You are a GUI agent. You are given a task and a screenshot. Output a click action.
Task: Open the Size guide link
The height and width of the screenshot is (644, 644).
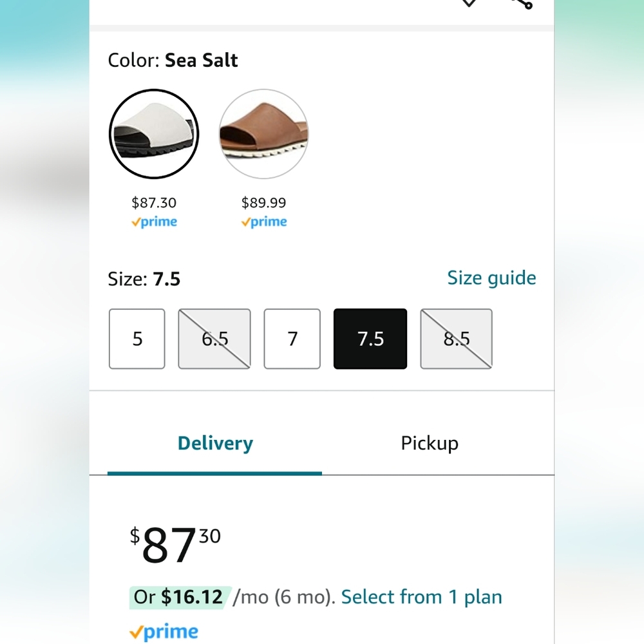point(491,278)
